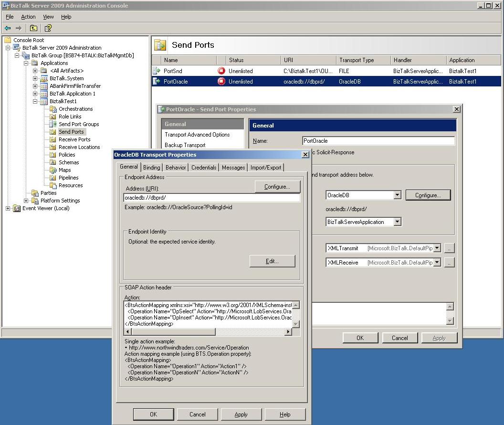Viewport: 504px width, 425px height.
Task: Click the red Unenlisted status icon for PortOracle
Action: click(221, 81)
